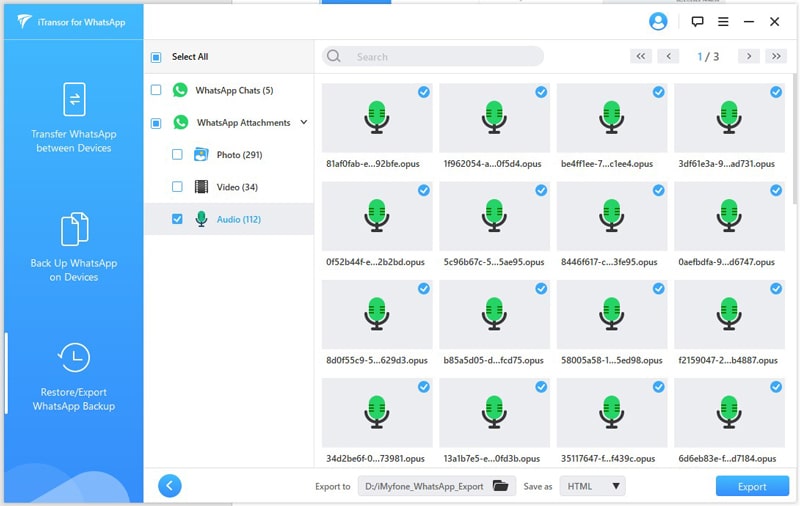The height and width of the screenshot is (506, 800).
Task: Click the 0aefbdfa-9...d6747.opus microphone icon
Action: (729, 216)
